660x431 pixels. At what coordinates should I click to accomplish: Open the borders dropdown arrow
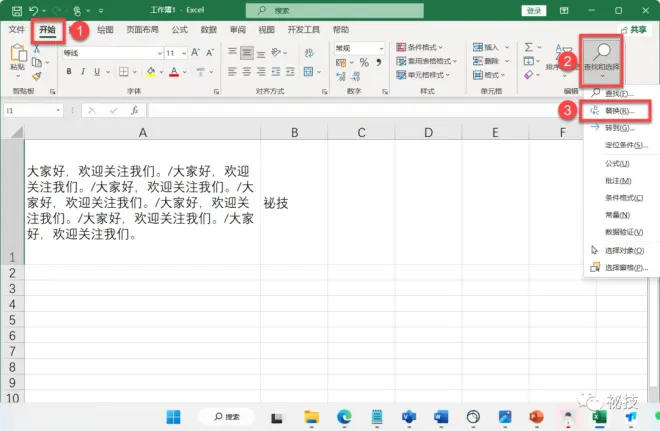[135, 72]
